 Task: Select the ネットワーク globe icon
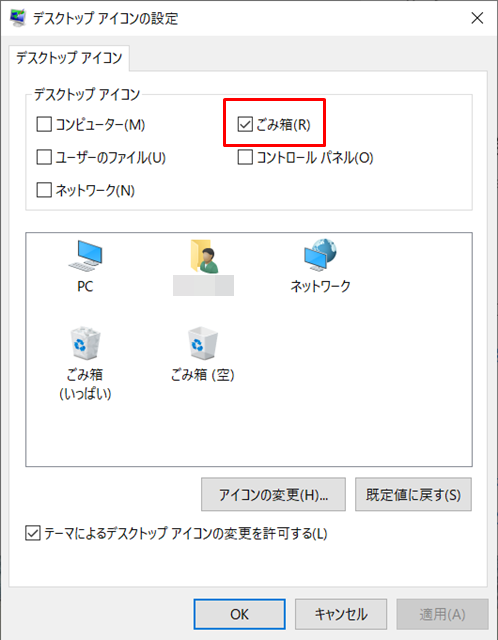pyautogui.click(x=320, y=255)
